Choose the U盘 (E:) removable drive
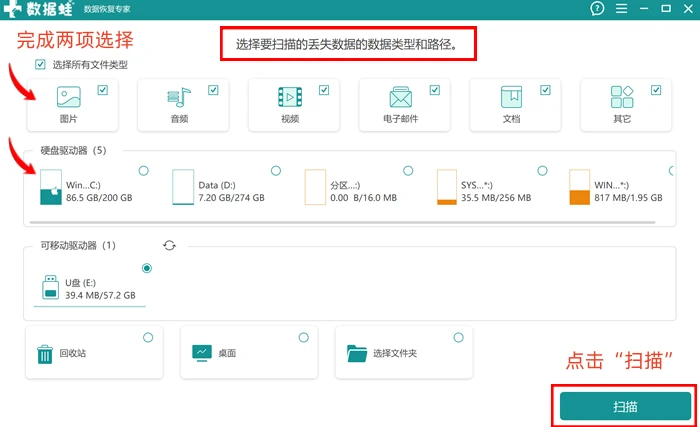Image resolution: width=700 pixels, height=427 pixels. (x=89, y=286)
